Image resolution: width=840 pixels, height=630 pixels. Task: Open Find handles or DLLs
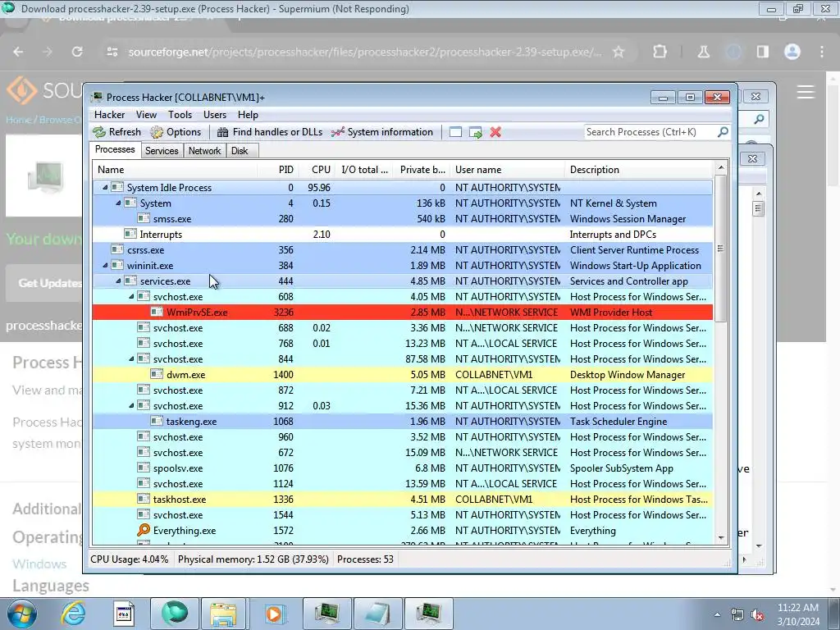pos(270,132)
